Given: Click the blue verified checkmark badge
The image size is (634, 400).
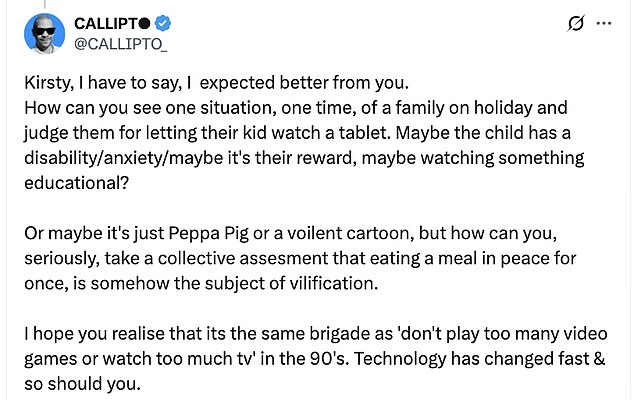Looking at the screenshot, I should point(163,23).
